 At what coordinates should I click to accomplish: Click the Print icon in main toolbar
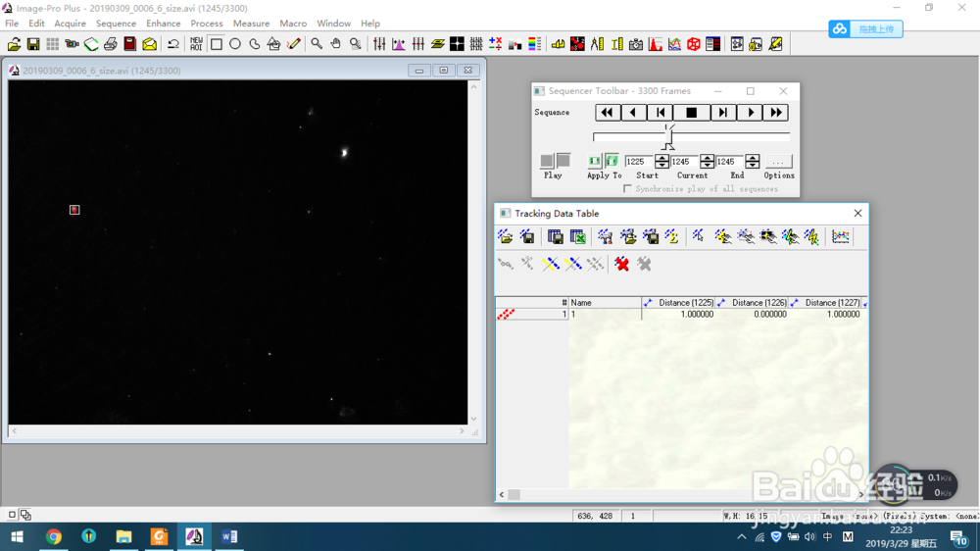(111, 44)
